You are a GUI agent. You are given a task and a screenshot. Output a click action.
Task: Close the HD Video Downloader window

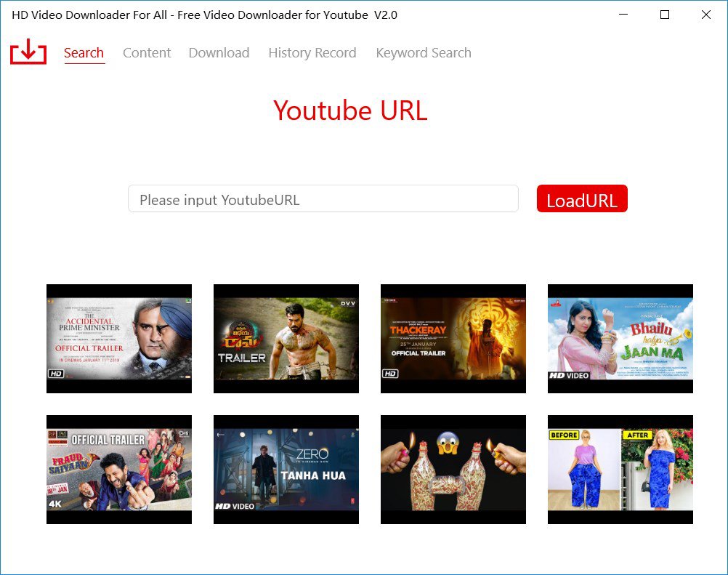[x=705, y=15]
